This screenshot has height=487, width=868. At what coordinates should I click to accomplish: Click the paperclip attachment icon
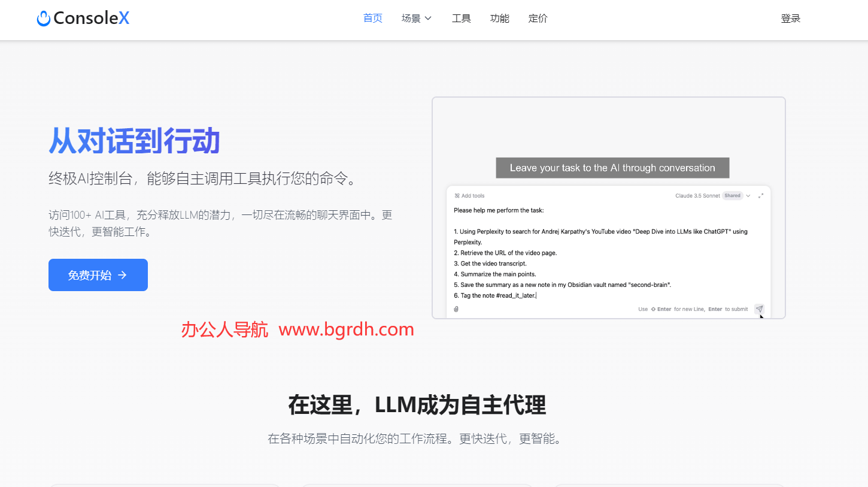click(456, 309)
